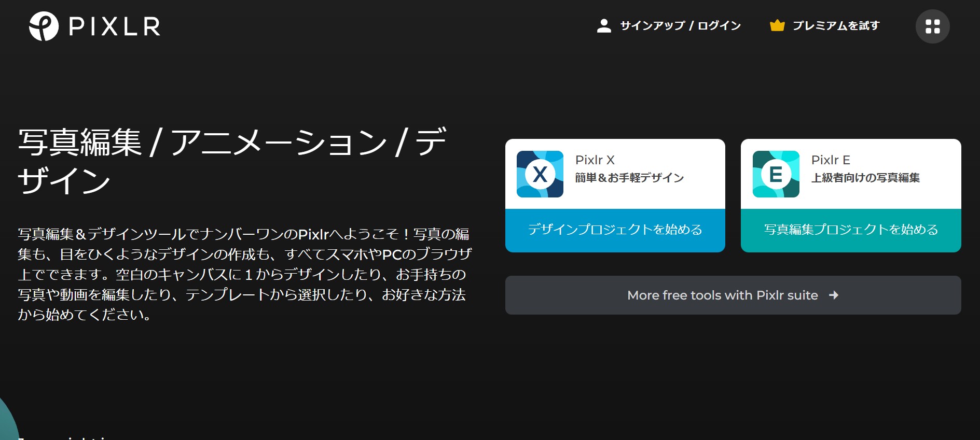The height and width of the screenshot is (440, 980).
Task: Click the Pixlr E app icon
Action: click(776, 174)
